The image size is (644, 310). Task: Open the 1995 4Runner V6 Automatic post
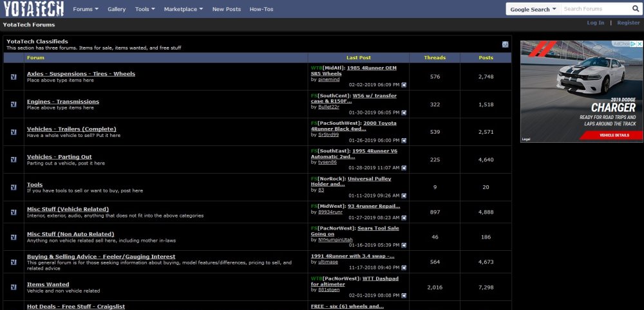[354, 154]
